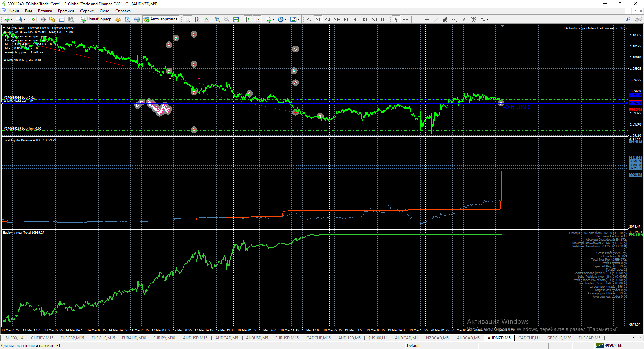Switch chart to candlesticks
Screen dimensions: 644x349
point(197,19)
